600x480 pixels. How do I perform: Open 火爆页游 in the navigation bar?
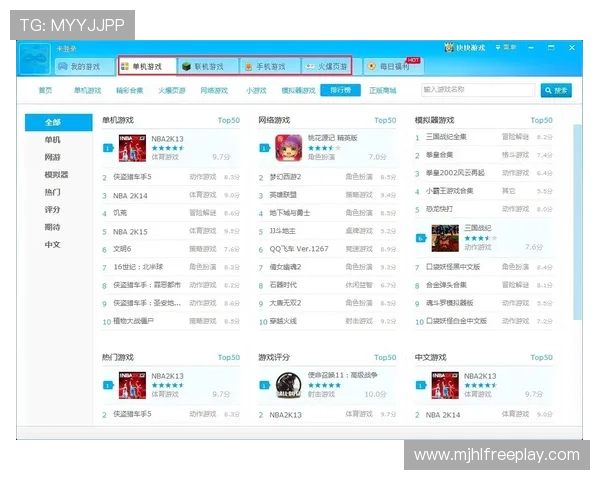[172, 90]
